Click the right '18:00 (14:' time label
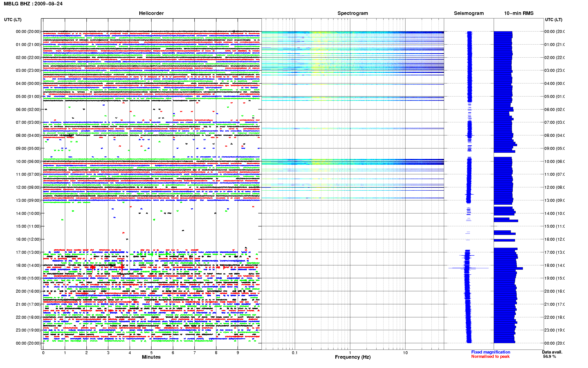This screenshot has width=588, height=368. coord(554,265)
